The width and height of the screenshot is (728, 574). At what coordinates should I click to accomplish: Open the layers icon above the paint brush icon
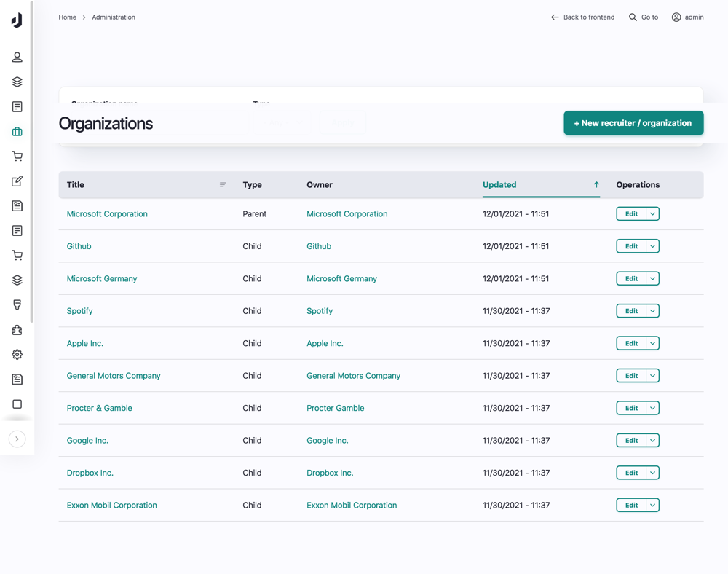click(17, 280)
